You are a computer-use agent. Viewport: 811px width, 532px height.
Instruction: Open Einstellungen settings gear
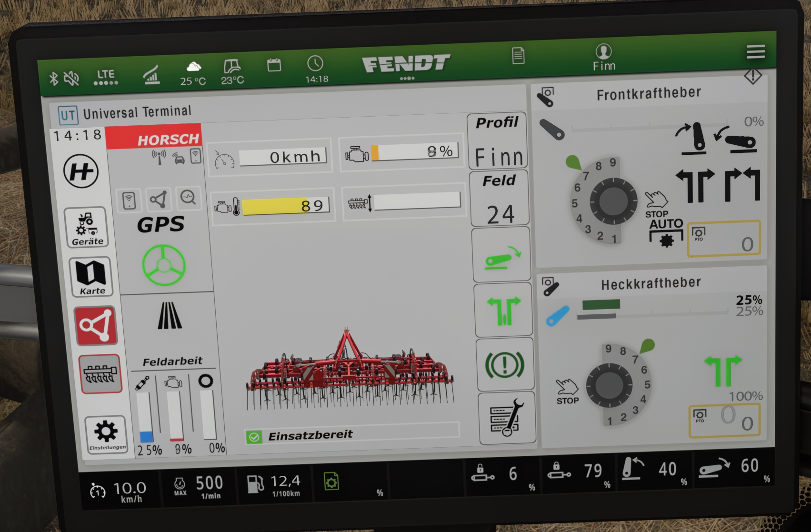[107, 434]
